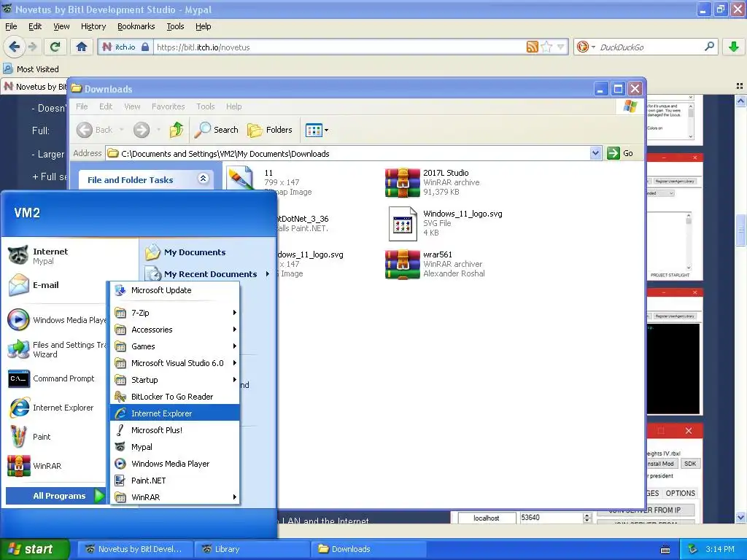Switch to the Library taskbar button

tap(252, 549)
